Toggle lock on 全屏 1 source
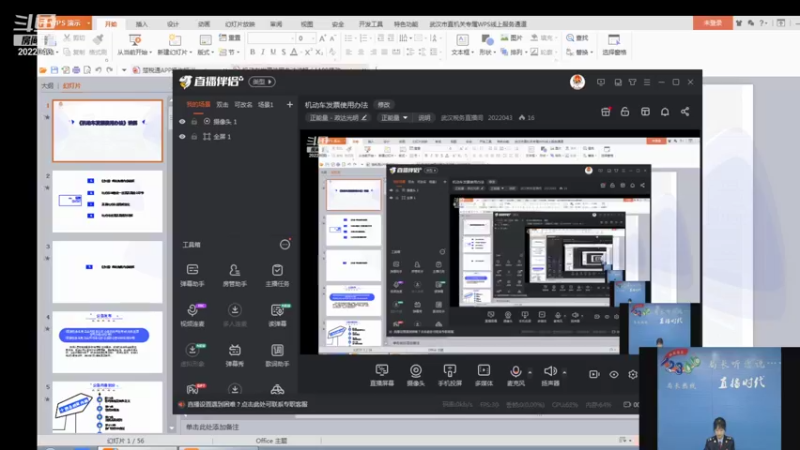Viewport: 800px width, 450px height. click(x=194, y=137)
